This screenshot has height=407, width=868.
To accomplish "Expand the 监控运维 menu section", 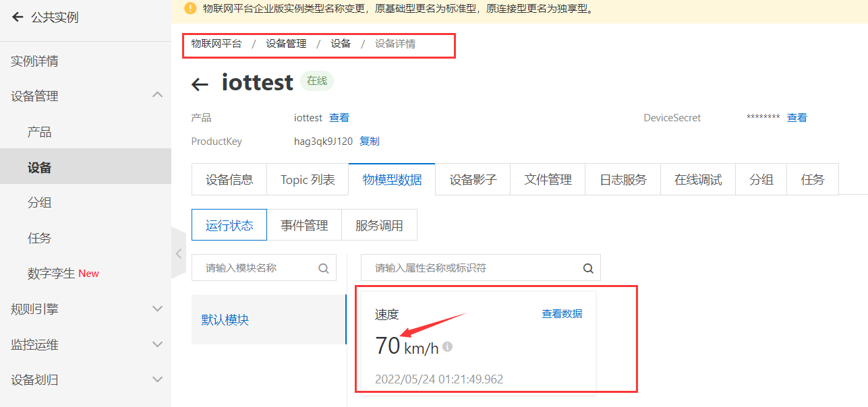I will coord(157,344).
